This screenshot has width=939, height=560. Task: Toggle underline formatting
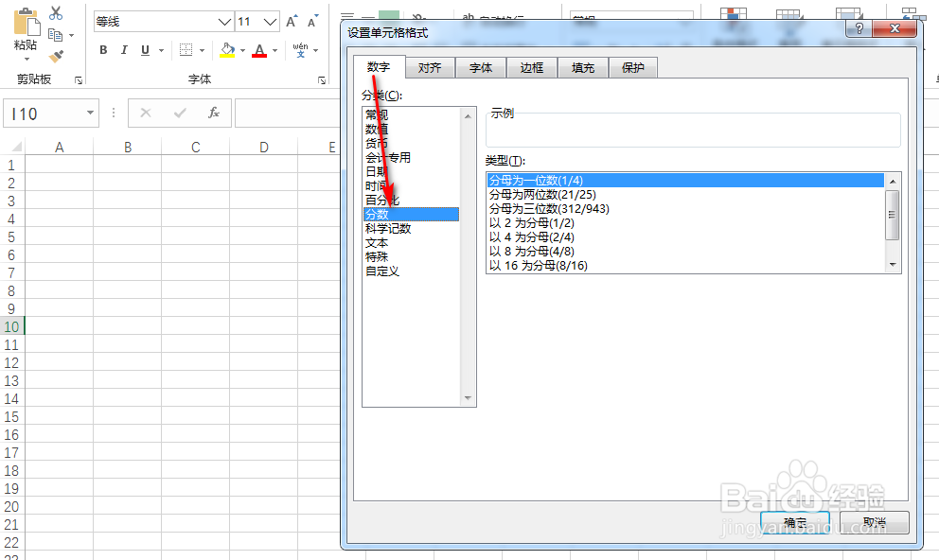[x=144, y=49]
